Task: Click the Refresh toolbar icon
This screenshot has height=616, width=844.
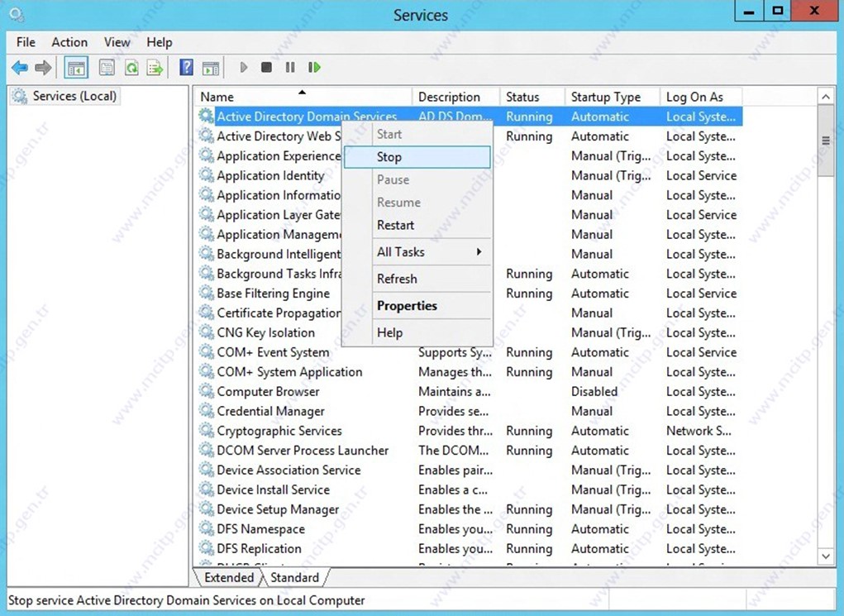Action: [131, 67]
